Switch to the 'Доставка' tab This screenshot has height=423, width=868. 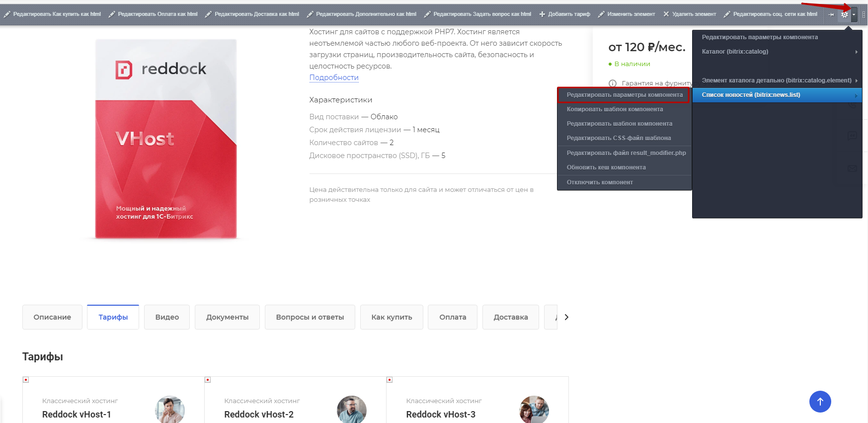511,317
